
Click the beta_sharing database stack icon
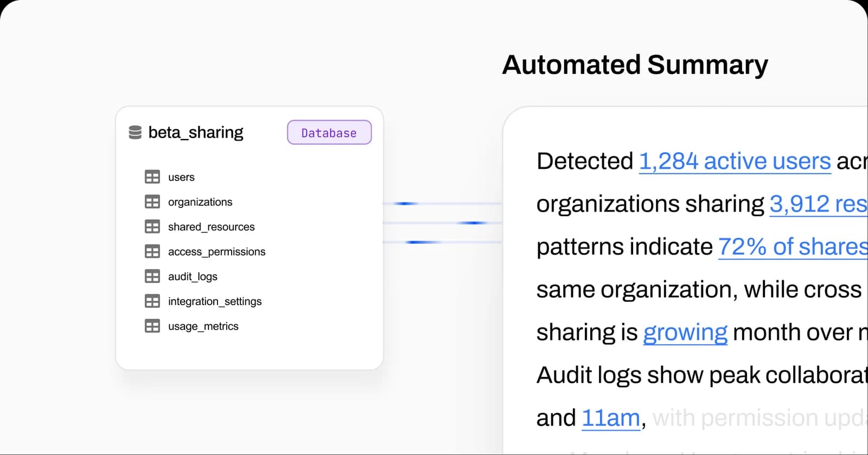coord(135,132)
